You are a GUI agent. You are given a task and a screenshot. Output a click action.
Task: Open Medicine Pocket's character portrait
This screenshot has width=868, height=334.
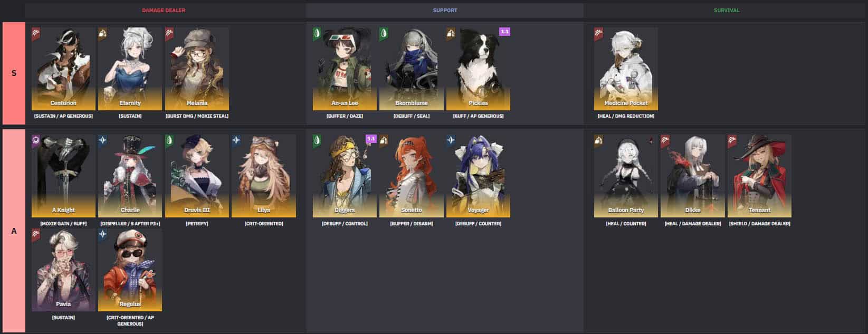pyautogui.click(x=626, y=69)
